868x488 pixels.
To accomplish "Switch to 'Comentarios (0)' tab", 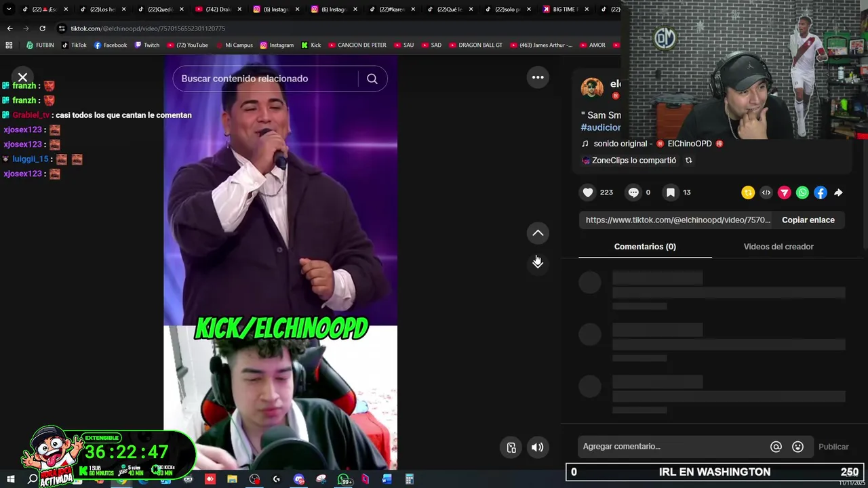I will pos(645,247).
